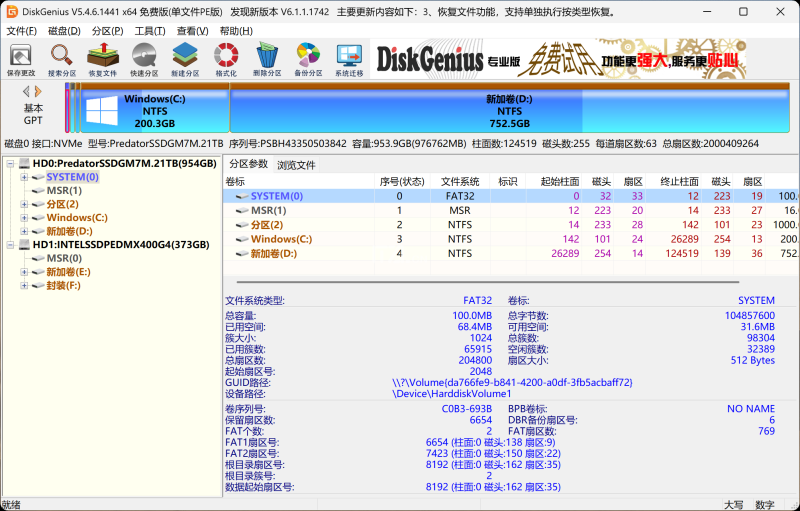
Task: Click drive icon beside 新加卷(D:) in table
Action: coord(242,253)
